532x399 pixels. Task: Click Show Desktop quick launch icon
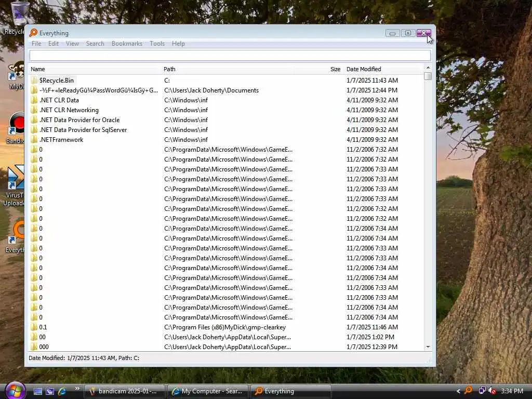pos(37,391)
